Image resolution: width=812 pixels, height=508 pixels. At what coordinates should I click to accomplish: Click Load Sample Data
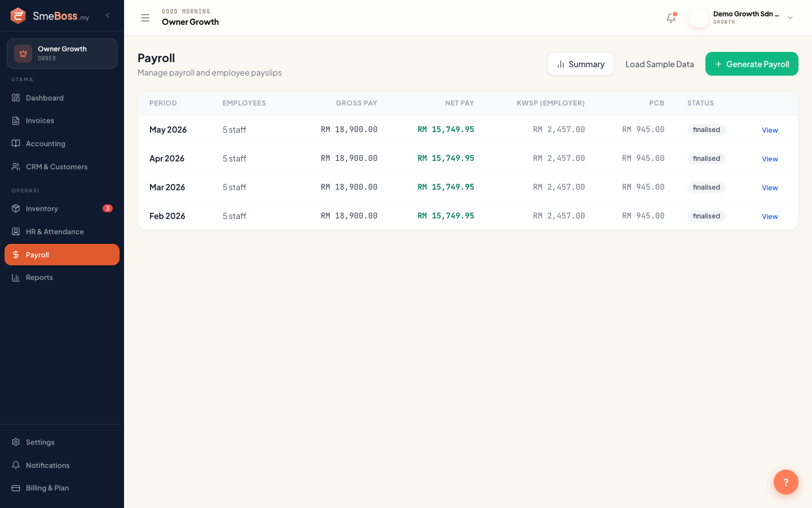click(660, 64)
